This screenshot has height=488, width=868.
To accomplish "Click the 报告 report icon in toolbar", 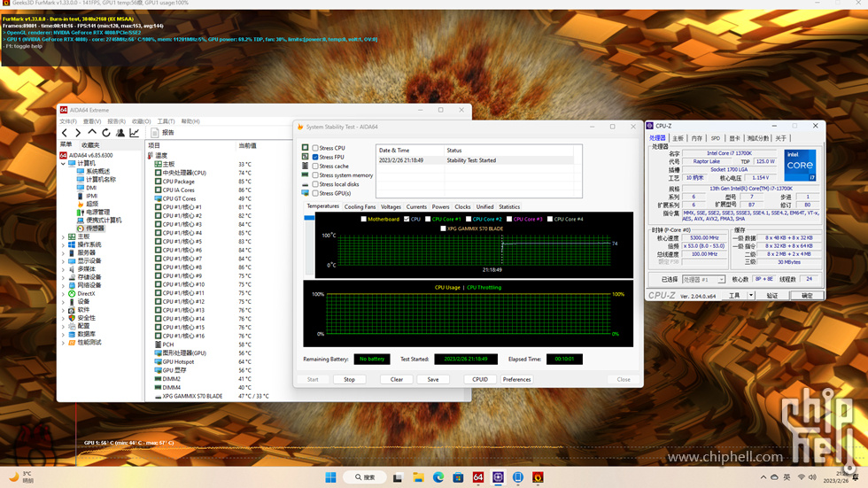I will 163,133.
